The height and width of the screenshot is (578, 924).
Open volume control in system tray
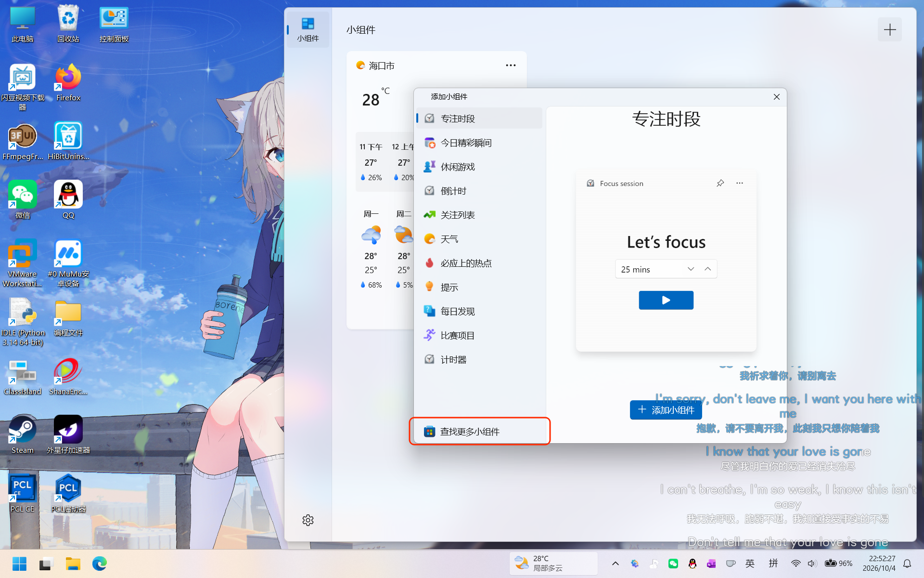(812, 564)
